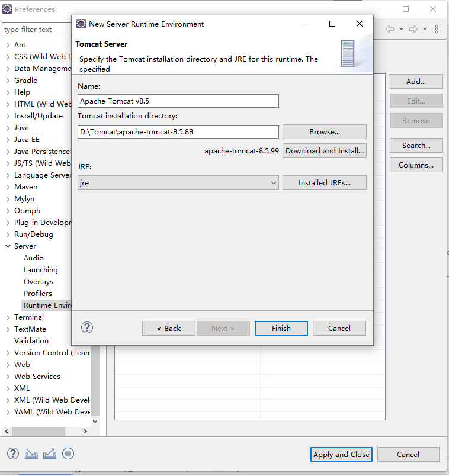Select Audio under Server
This screenshot has width=449, height=476.
pyautogui.click(x=33, y=258)
